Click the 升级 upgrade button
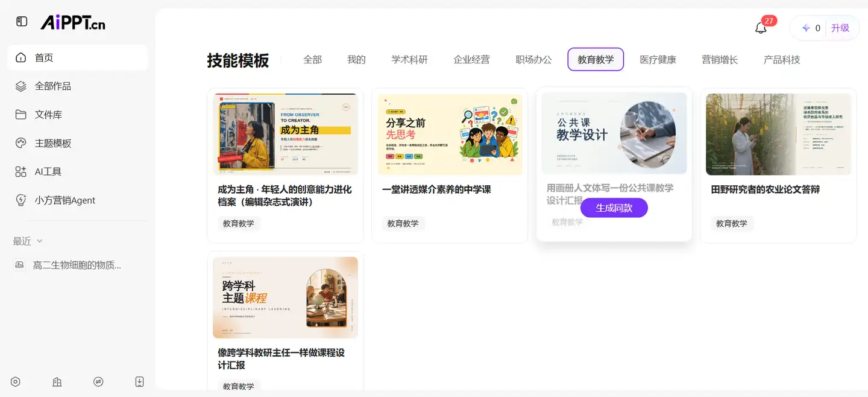This screenshot has height=397, width=868. pyautogui.click(x=840, y=28)
